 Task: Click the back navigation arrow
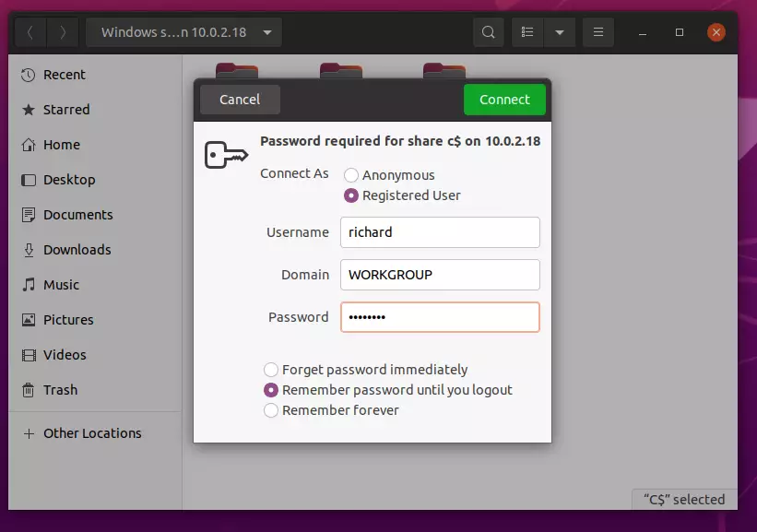pos(30,32)
